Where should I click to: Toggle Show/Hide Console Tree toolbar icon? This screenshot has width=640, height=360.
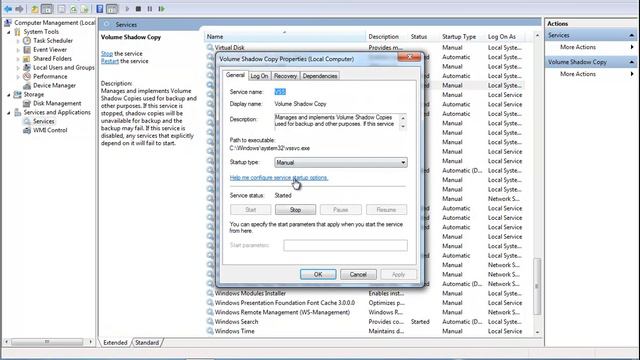(x=47, y=9)
